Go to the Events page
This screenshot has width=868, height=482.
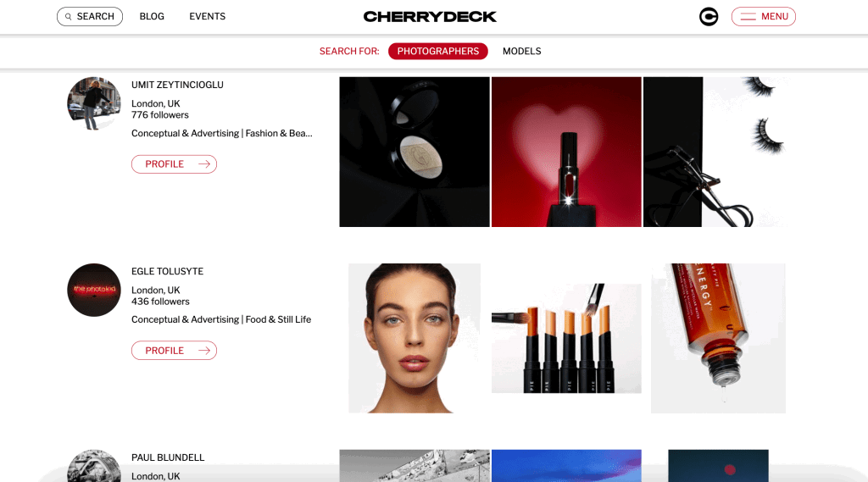(x=207, y=17)
